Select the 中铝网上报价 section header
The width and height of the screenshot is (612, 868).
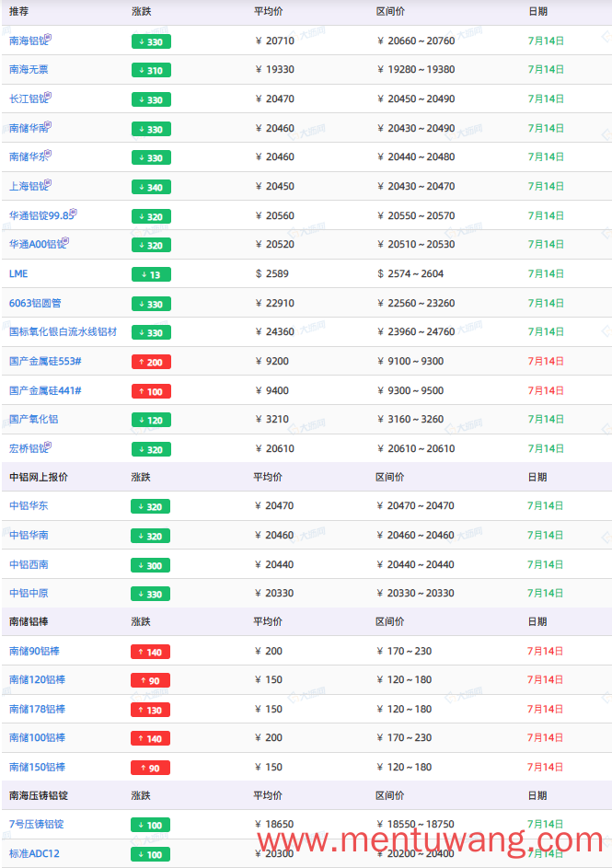click(x=38, y=477)
